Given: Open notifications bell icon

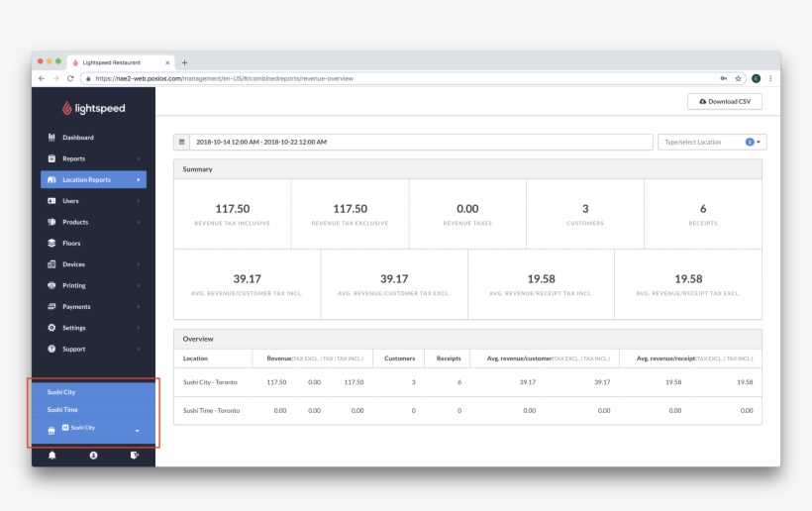Looking at the screenshot, I should (x=52, y=456).
